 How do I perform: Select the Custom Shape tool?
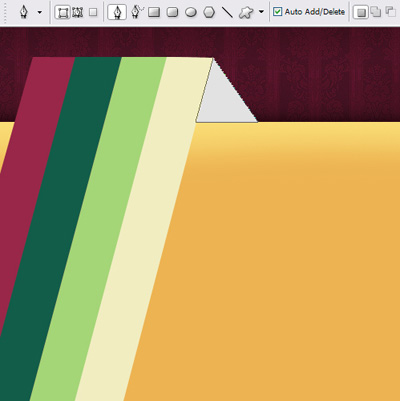[246, 13]
